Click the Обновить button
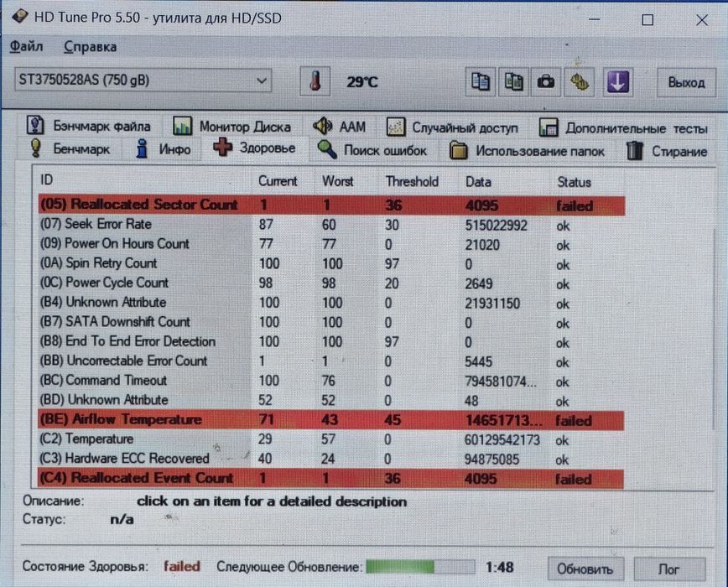Image resolution: width=728 pixels, height=587 pixels. pyautogui.click(x=585, y=569)
